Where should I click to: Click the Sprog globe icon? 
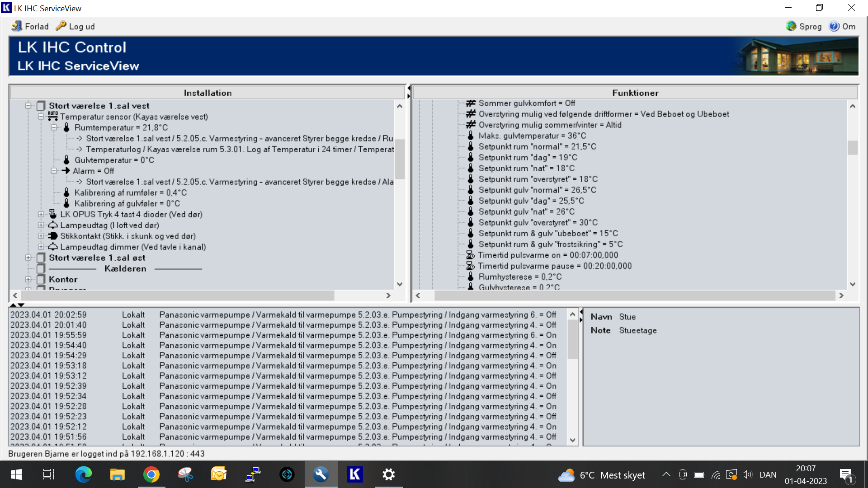(x=791, y=26)
